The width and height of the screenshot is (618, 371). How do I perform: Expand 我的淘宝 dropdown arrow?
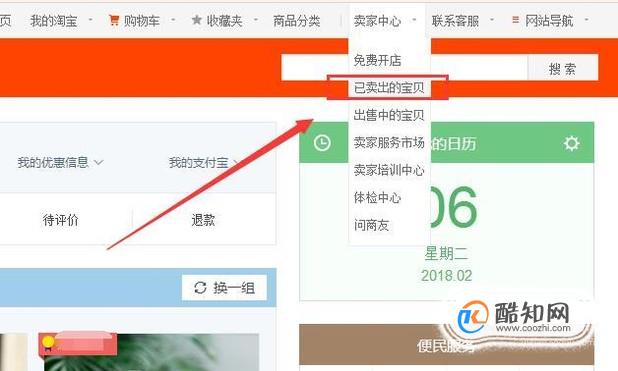pos(90,19)
